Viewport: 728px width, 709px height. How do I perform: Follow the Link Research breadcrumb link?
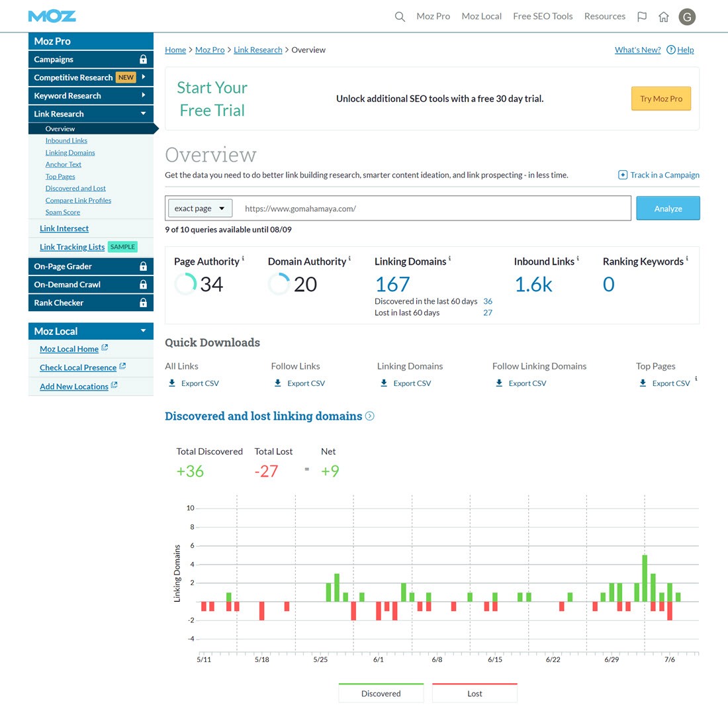pos(257,50)
